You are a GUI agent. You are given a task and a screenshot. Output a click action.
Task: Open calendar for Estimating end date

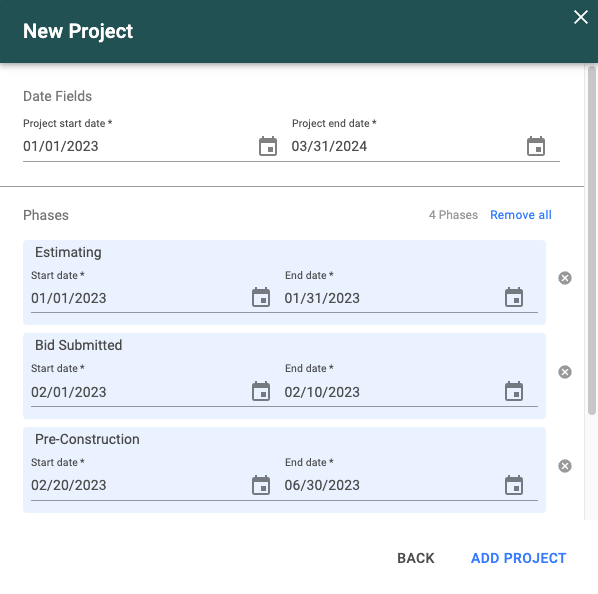coord(514,297)
